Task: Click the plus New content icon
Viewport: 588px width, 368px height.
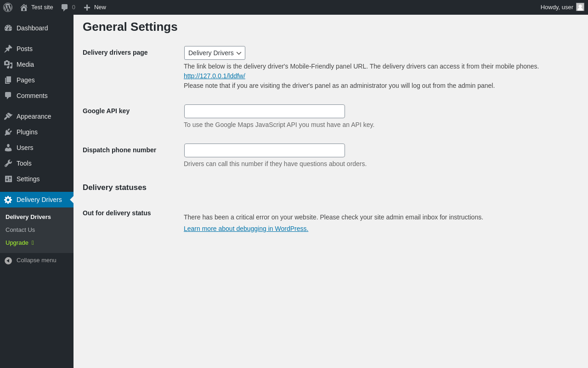Action: pos(87,7)
